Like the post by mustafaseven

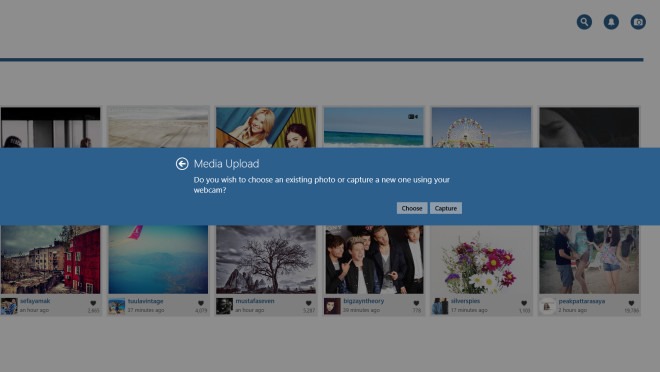tap(309, 303)
